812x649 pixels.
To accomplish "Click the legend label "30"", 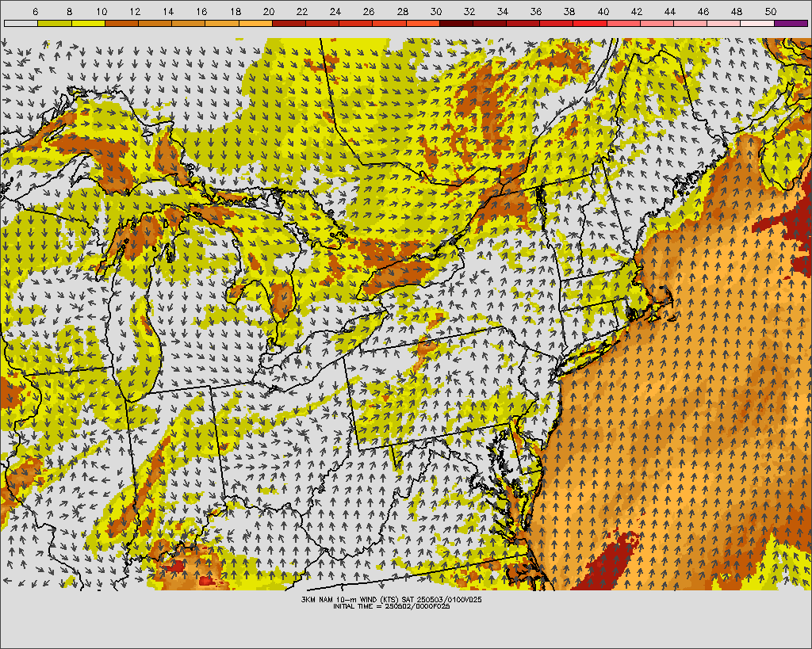I will [436, 11].
